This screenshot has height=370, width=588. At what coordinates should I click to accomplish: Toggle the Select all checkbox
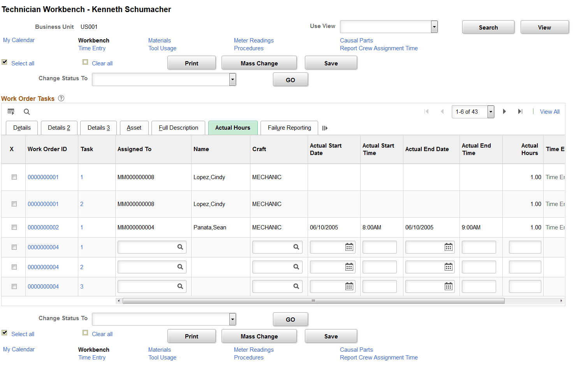(x=4, y=62)
